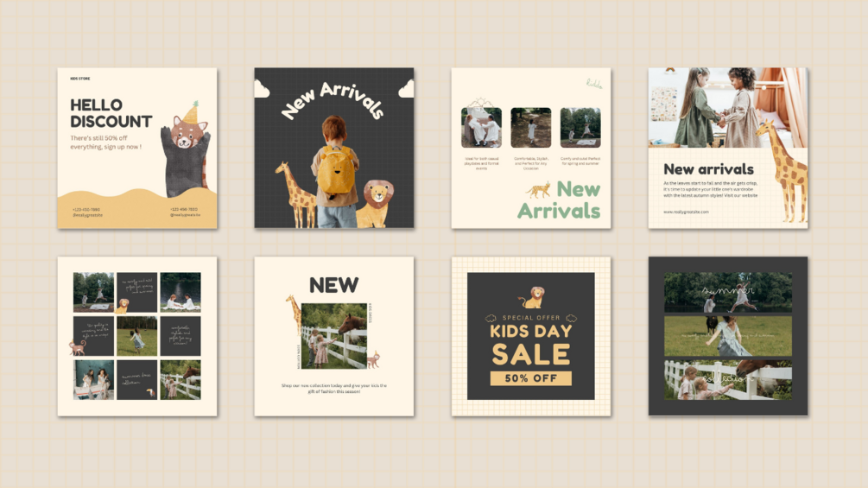Click the right white cloud on dark template
This screenshot has width=868, height=488.
[406, 88]
